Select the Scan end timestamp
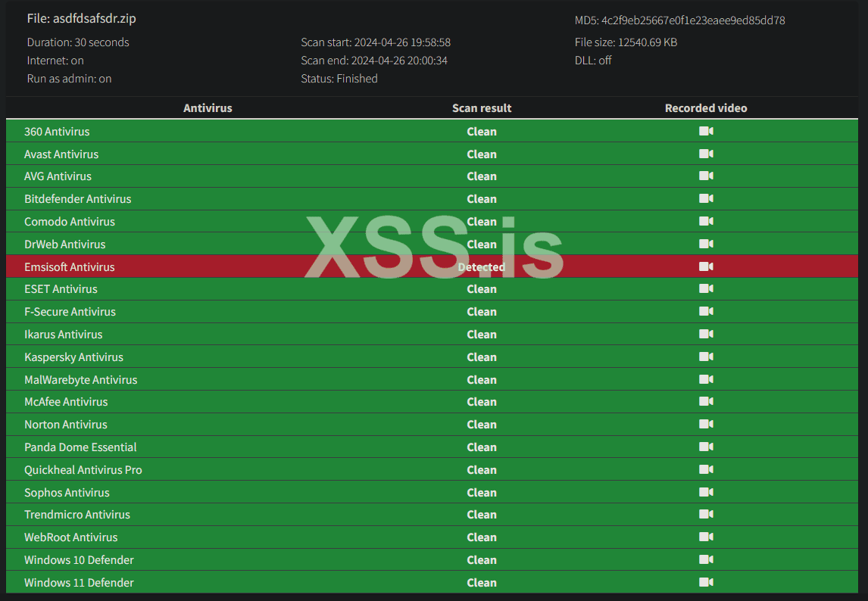This screenshot has height=601, width=868. [x=399, y=61]
